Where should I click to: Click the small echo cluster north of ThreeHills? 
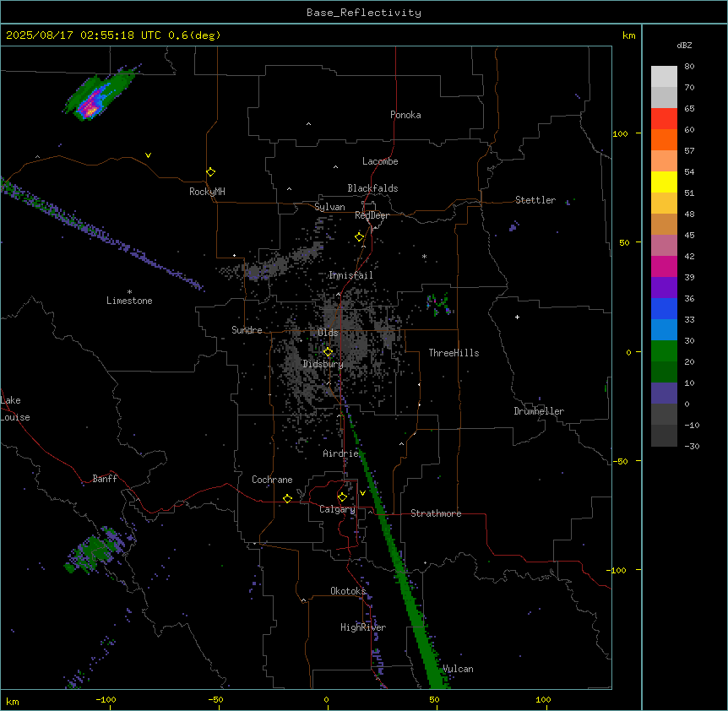[x=438, y=305]
